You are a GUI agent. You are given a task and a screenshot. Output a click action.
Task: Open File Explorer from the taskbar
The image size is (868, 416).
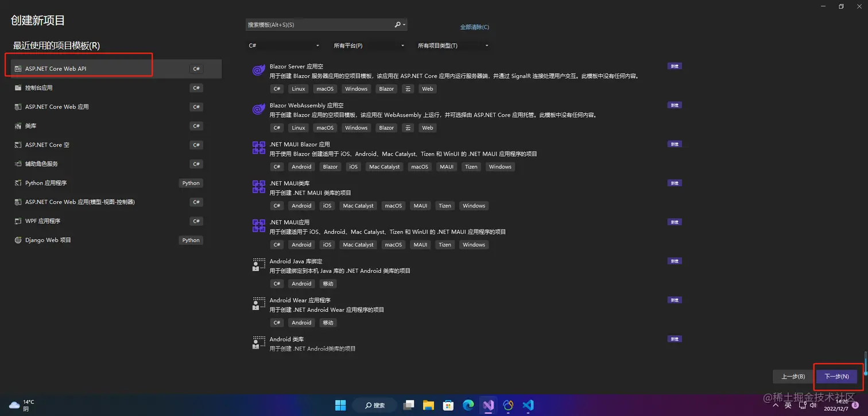(428, 405)
